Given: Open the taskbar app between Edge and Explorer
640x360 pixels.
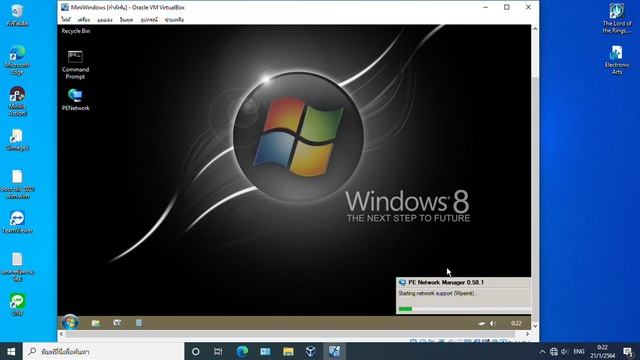Looking at the screenshot, I should (265, 351).
